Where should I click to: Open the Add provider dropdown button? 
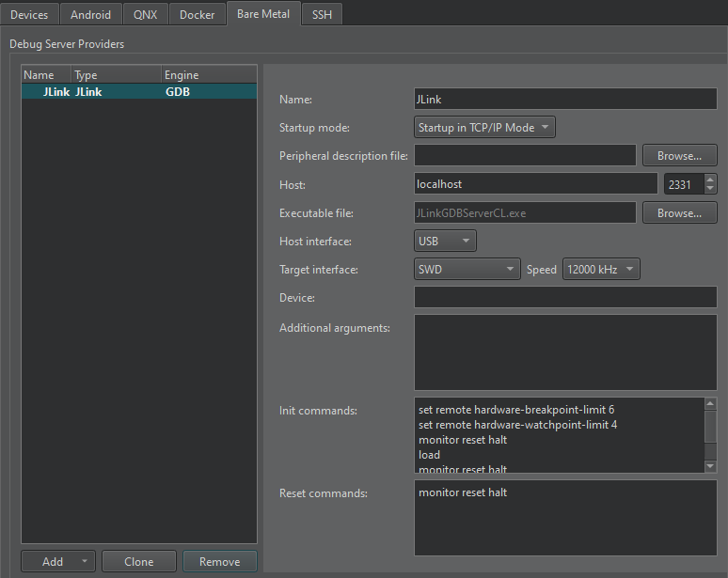58,561
